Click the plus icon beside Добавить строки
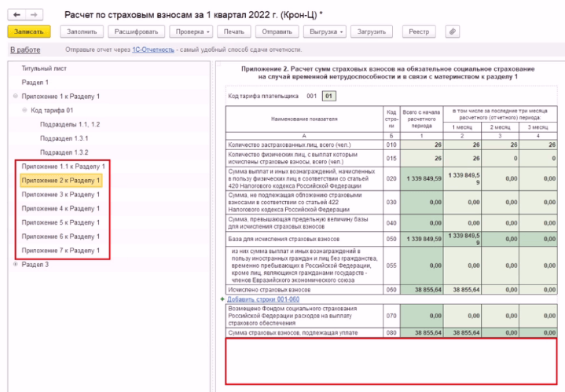The image size is (565, 392). (x=223, y=300)
